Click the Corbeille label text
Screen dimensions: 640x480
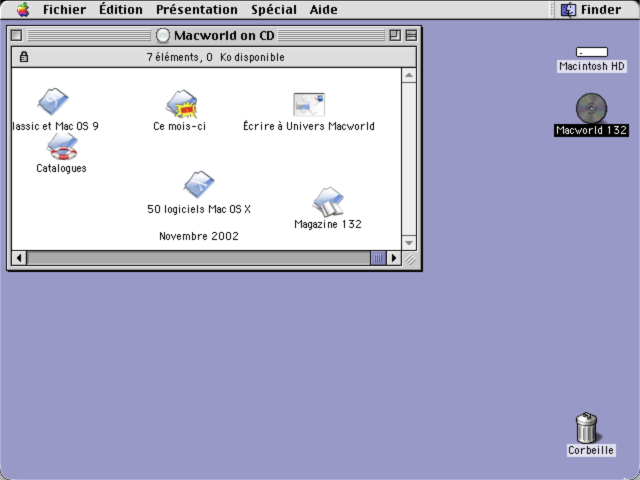point(591,450)
